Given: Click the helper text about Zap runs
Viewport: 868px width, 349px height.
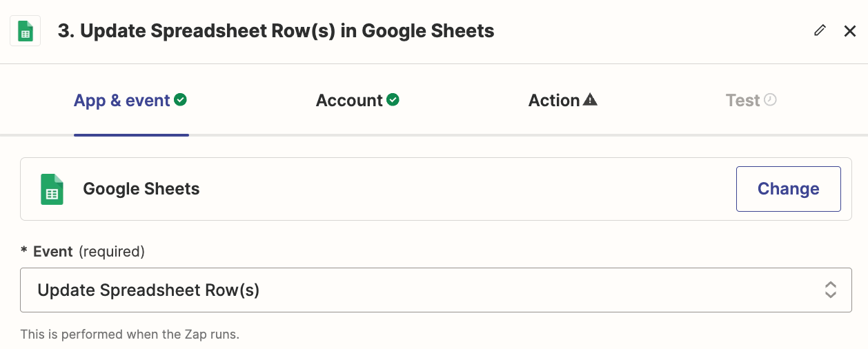Looking at the screenshot, I should 130,335.
